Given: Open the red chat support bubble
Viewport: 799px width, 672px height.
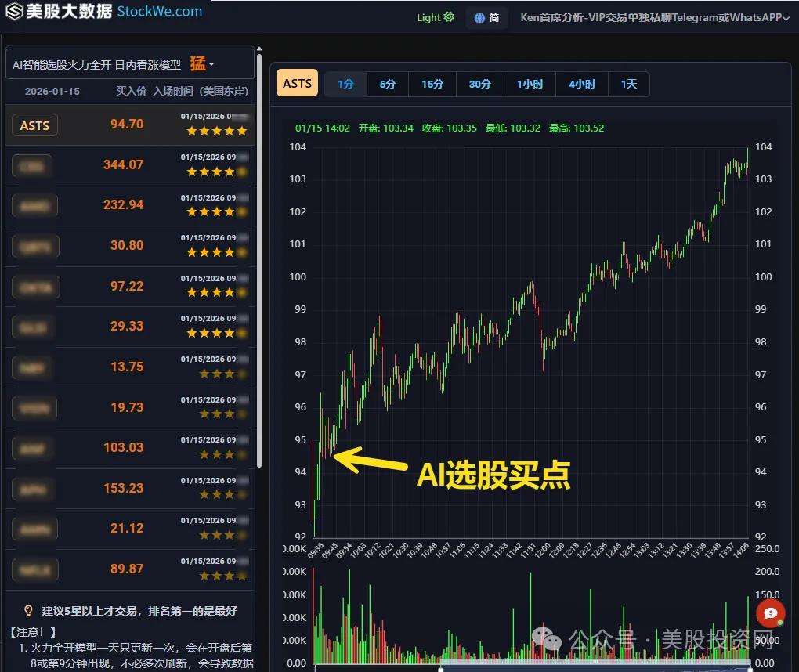Looking at the screenshot, I should tap(771, 613).
